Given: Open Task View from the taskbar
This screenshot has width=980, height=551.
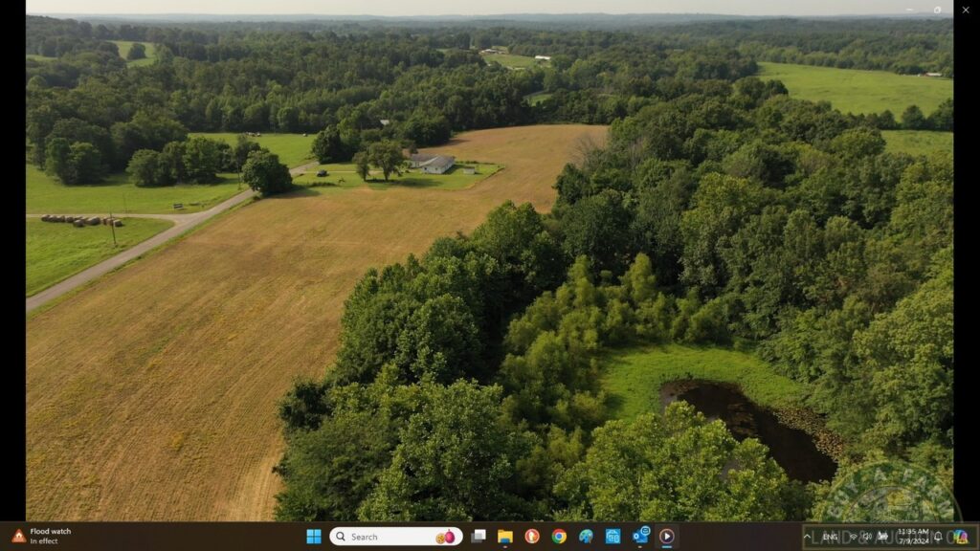Looking at the screenshot, I should (x=479, y=537).
